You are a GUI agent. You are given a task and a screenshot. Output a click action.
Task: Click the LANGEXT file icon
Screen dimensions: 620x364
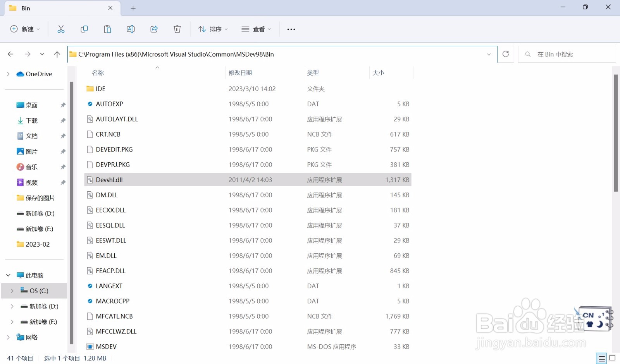[x=90, y=286]
